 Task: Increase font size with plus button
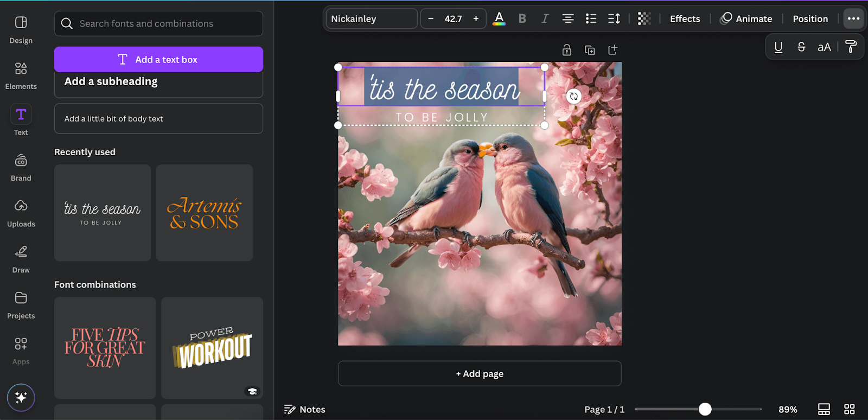476,19
